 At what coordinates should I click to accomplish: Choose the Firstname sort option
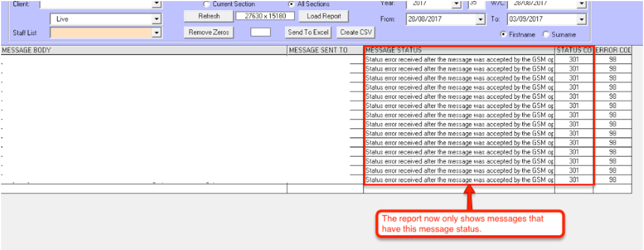tap(503, 35)
